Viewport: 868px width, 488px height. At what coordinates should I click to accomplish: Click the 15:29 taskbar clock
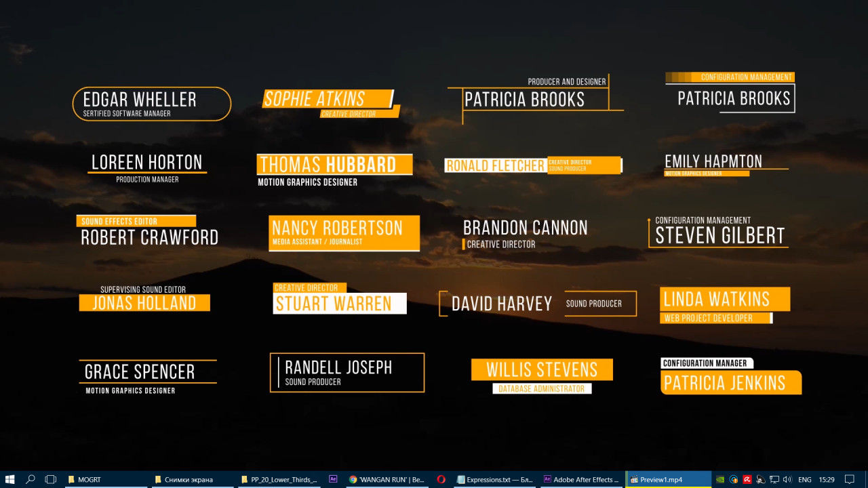point(827,479)
